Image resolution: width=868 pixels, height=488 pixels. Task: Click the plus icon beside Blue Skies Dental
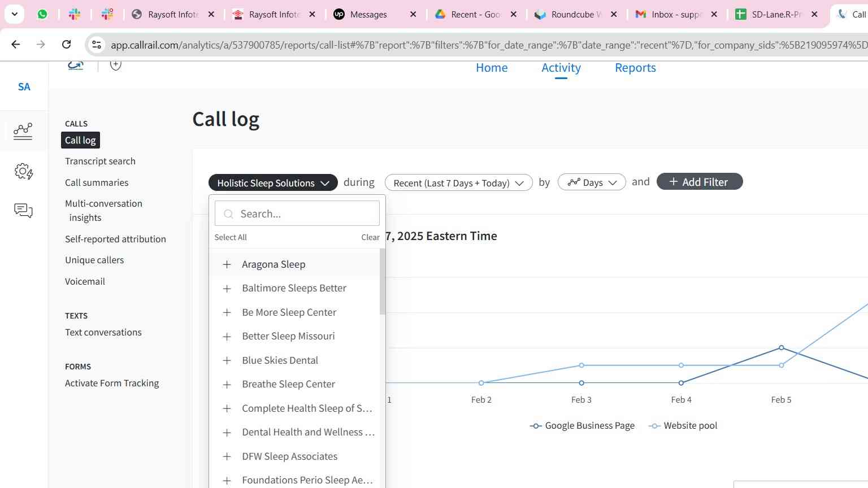[x=227, y=360]
